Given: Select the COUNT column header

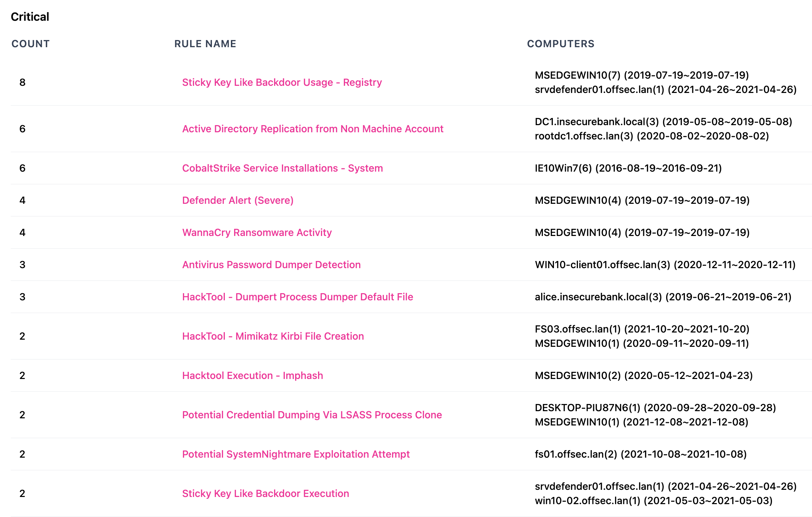Looking at the screenshot, I should click(x=31, y=44).
